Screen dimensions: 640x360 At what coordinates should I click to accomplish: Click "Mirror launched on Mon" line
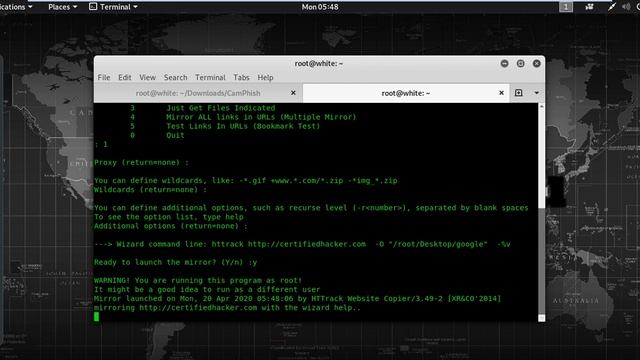click(x=297, y=299)
